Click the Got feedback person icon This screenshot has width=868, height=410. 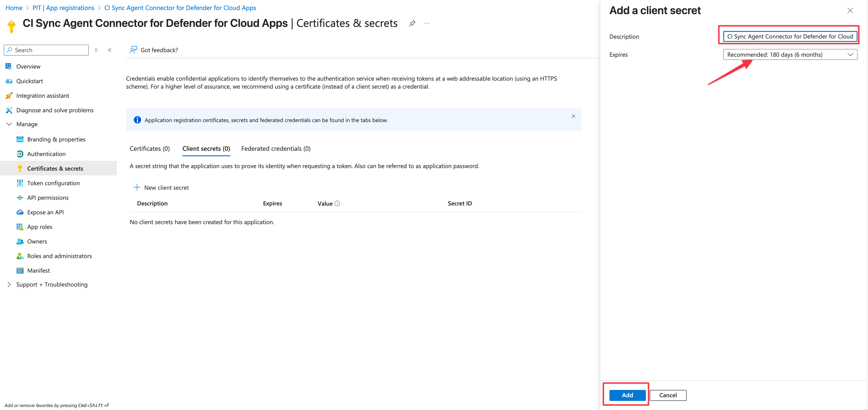pos(133,50)
